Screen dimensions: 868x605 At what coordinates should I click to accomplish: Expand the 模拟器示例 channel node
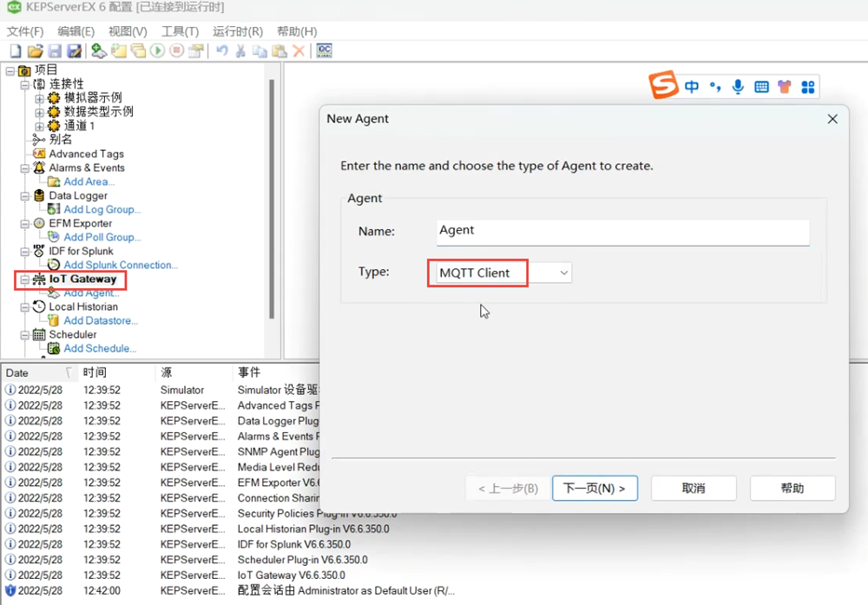[x=39, y=99]
